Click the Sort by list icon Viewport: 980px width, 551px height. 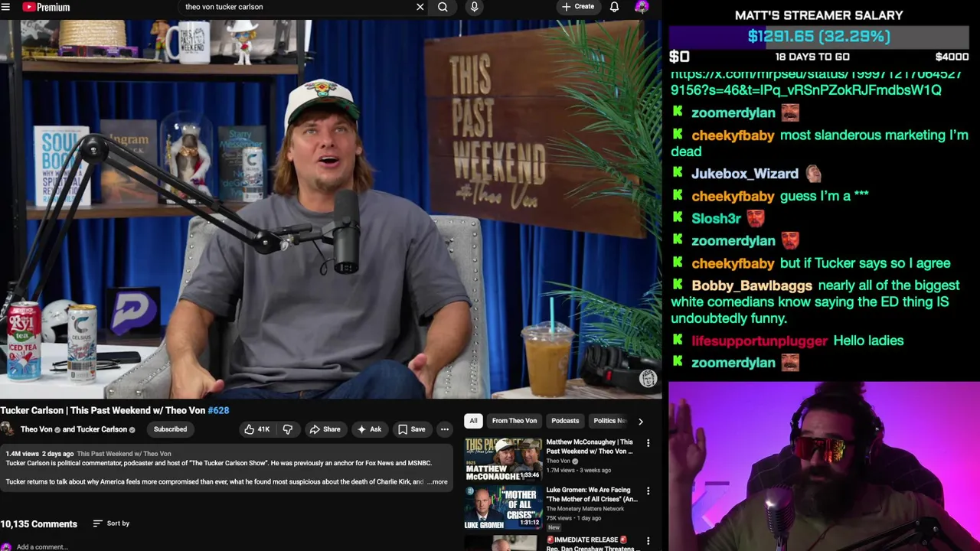[97, 523]
